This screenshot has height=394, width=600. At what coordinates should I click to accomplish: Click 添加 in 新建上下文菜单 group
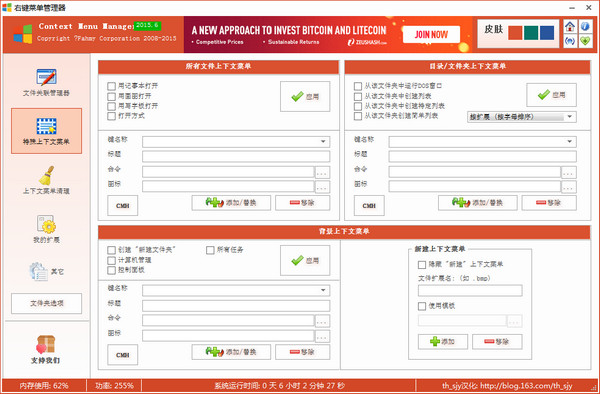(443, 342)
